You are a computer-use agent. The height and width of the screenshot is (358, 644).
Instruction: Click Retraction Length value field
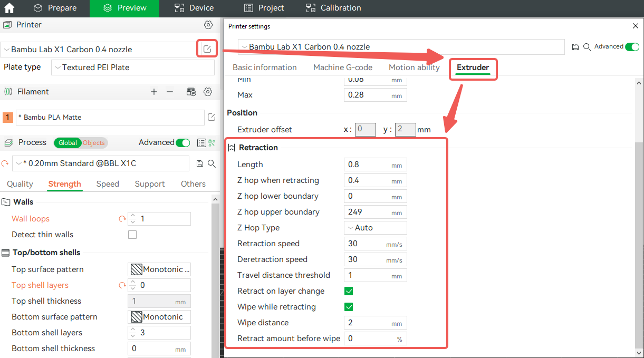(376, 165)
